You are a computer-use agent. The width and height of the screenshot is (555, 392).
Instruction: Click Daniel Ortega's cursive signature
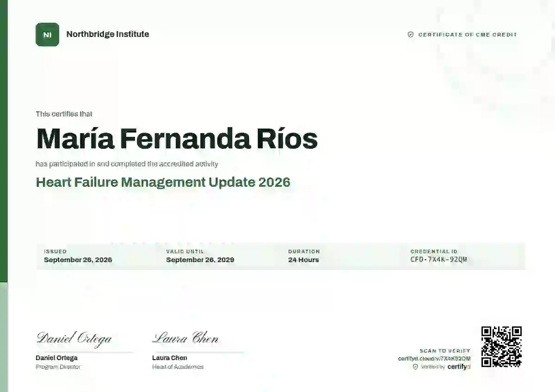coord(74,338)
